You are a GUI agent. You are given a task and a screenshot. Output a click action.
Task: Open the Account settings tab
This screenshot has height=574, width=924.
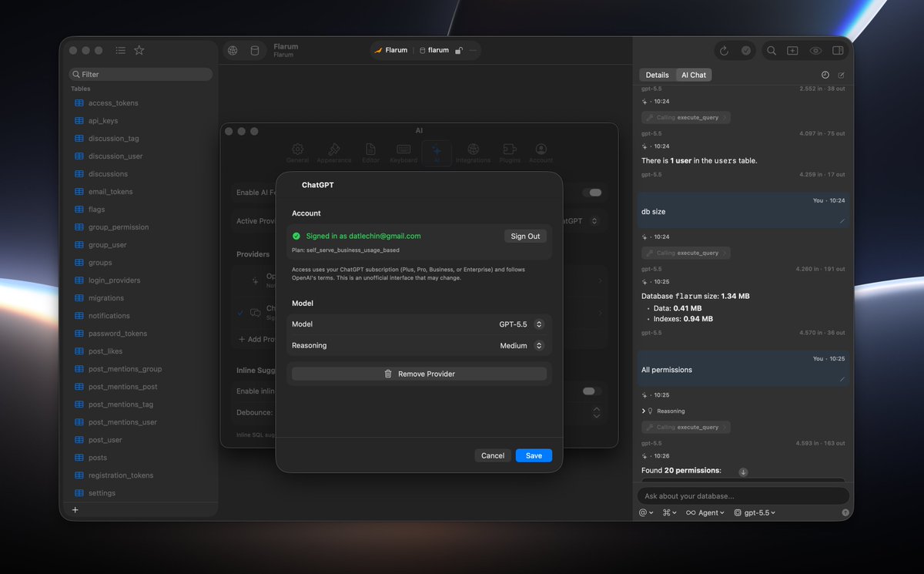point(541,153)
